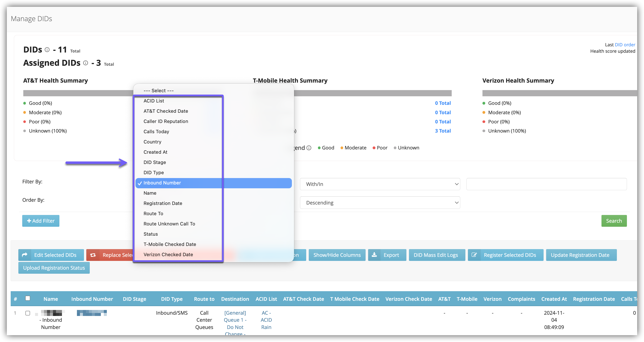644x342 pixels.
Task: Open the With/In condition dropdown
Action: coord(380,184)
